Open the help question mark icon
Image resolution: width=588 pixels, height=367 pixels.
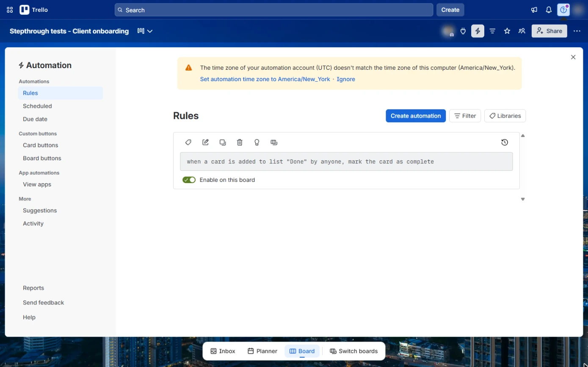563,10
